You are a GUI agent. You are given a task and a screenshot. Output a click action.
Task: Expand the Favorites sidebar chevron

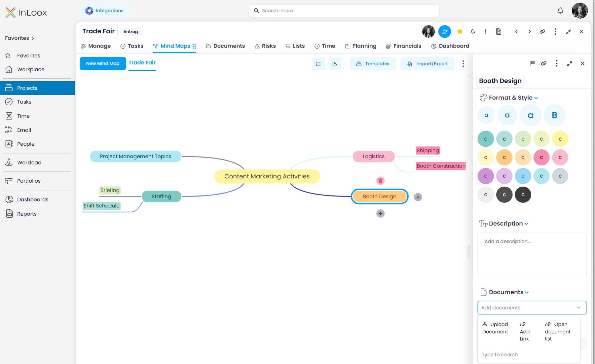[x=33, y=38]
